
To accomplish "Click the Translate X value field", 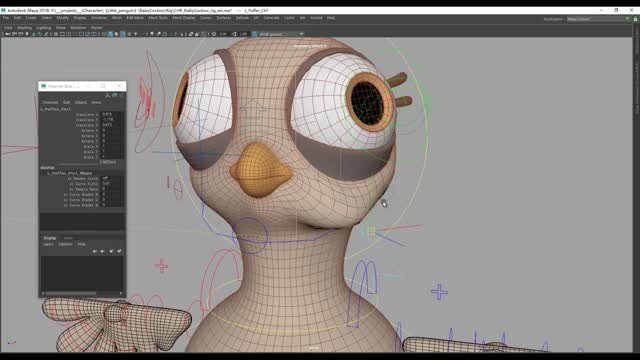I will coord(112,115).
